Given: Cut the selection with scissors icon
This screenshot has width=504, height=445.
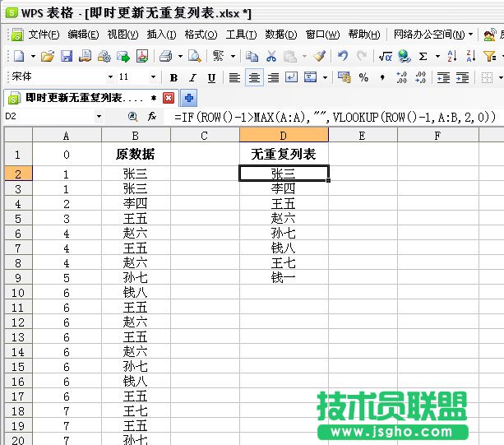Looking at the screenshot, I should [271, 57].
